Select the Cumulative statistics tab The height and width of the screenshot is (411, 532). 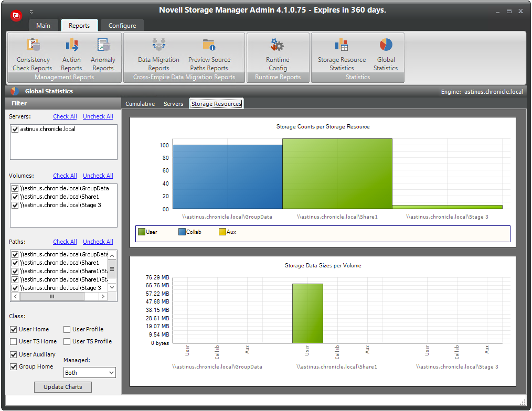(140, 104)
